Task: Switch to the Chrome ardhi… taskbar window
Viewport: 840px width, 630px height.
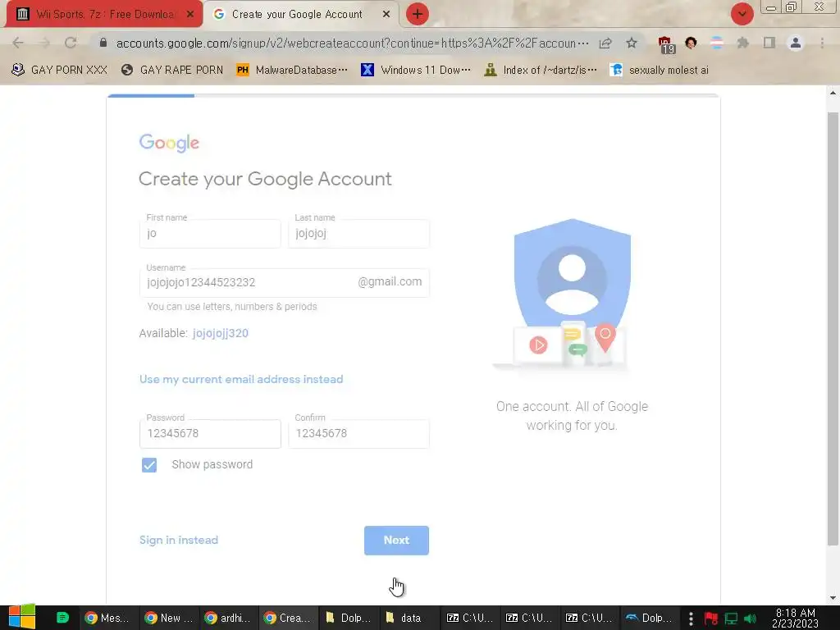Action: coord(229,618)
